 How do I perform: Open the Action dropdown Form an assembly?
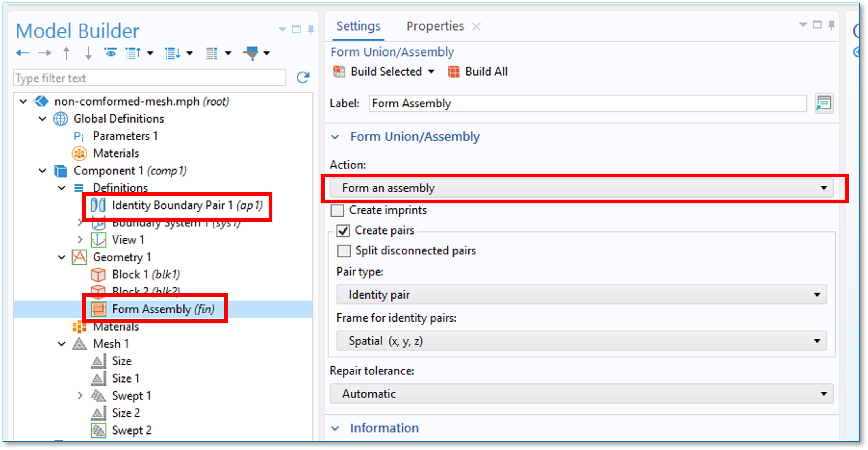click(582, 188)
